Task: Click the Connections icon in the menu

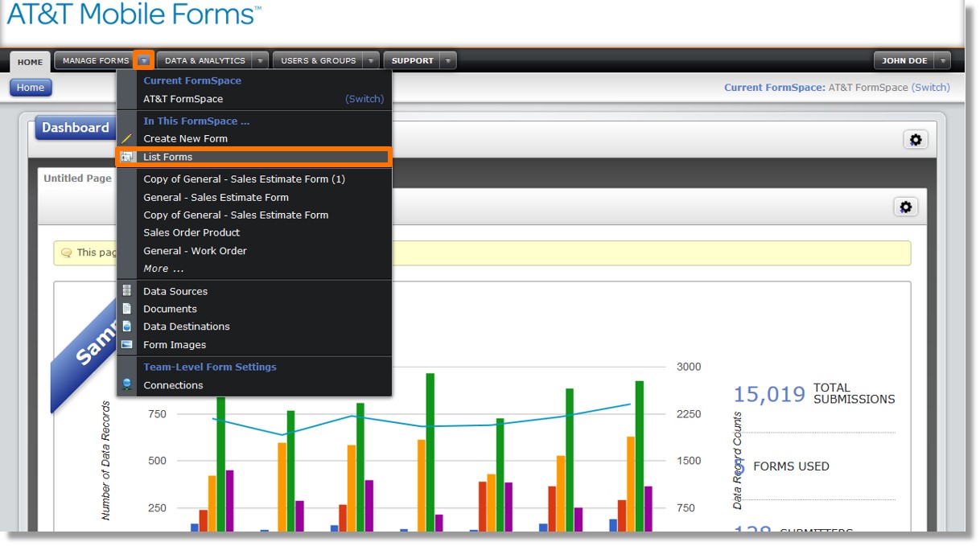Action: click(126, 385)
